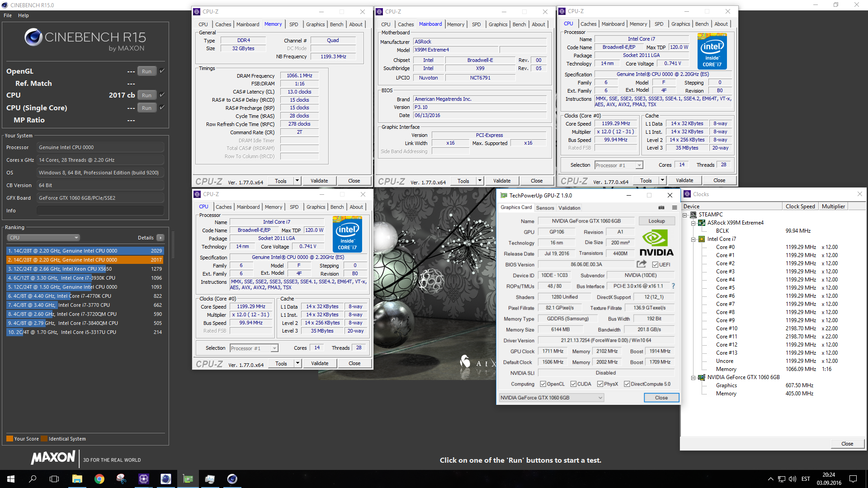
Task: Open the monitor-graph app on taskbar
Action: pyautogui.click(x=210, y=479)
